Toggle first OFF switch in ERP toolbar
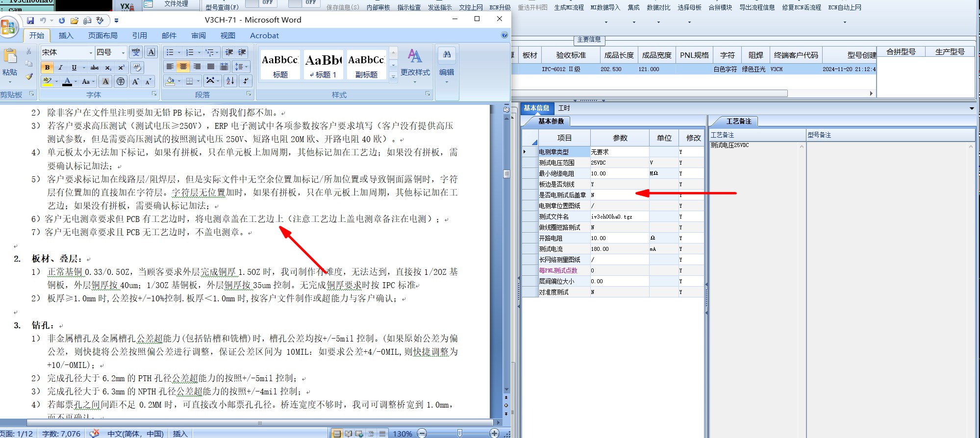Image resolution: width=980 pixels, height=438 pixels. pyautogui.click(x=261, y=3)
